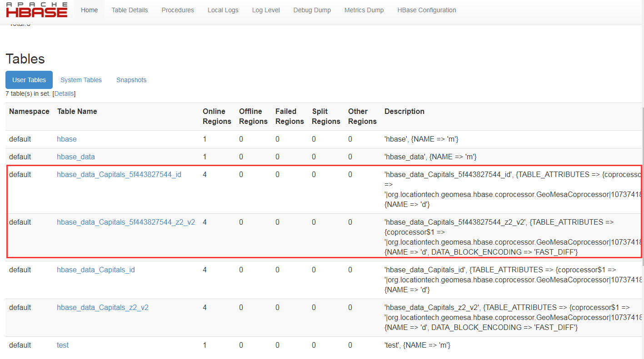
Task: Click the '7 table(s) in set.' text
Action: point(28,93)
